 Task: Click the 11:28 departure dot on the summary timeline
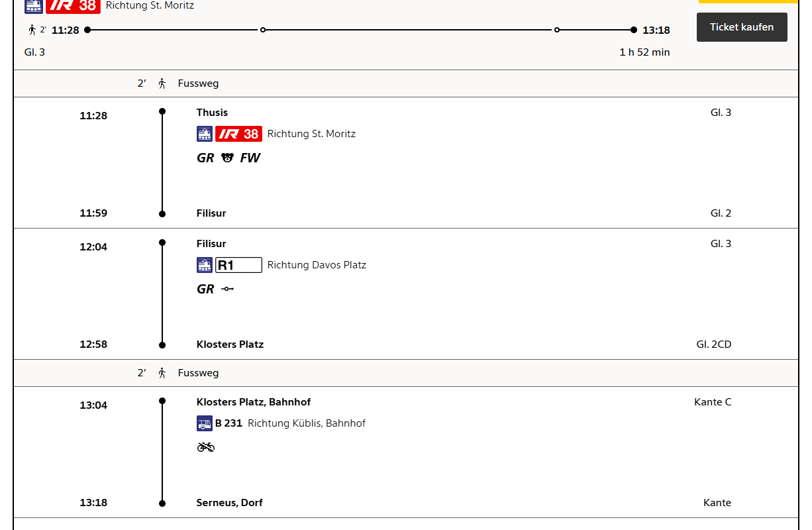pyautogui.click(x=87, y=30)
